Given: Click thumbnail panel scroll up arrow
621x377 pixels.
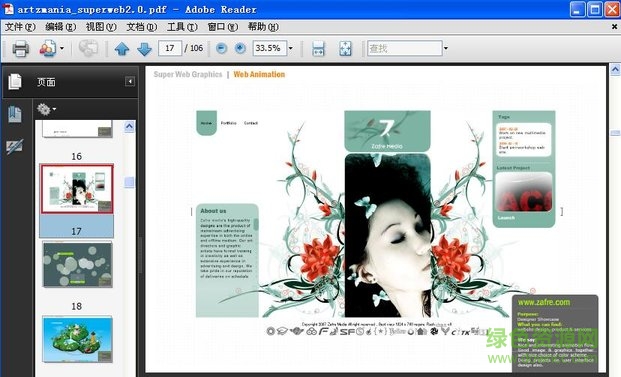Looking at the screenshot, I should click(x=129, y=127).
